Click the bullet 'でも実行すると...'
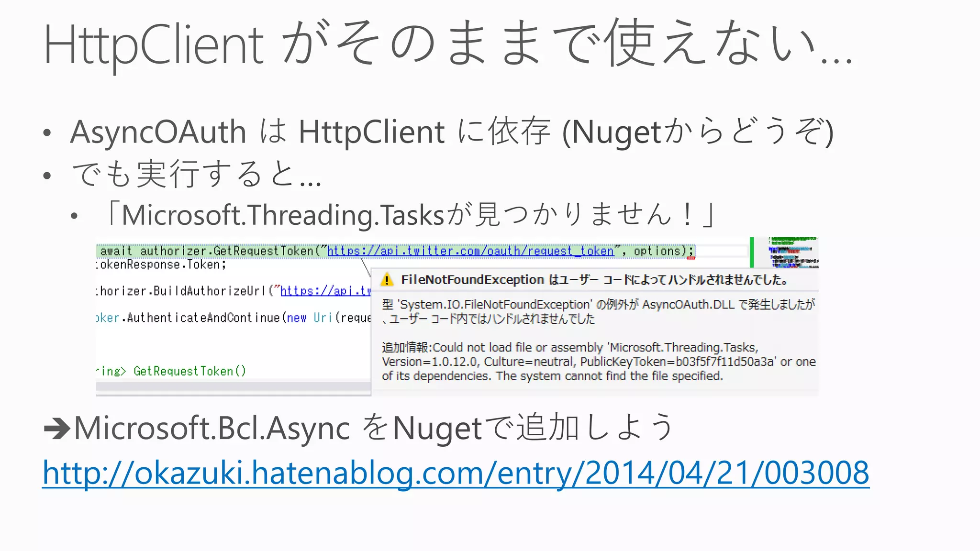This screenshot has height=551, width=980. tap(196, 174)
